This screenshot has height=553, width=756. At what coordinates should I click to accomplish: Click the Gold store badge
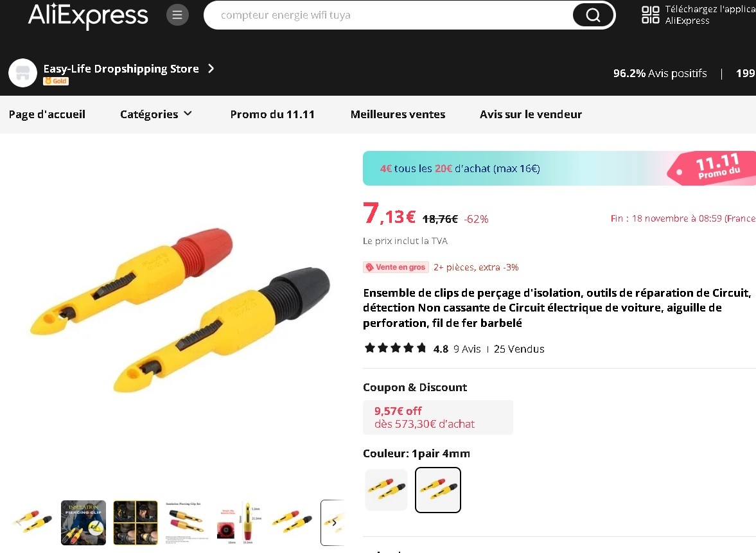pos(56,81)
